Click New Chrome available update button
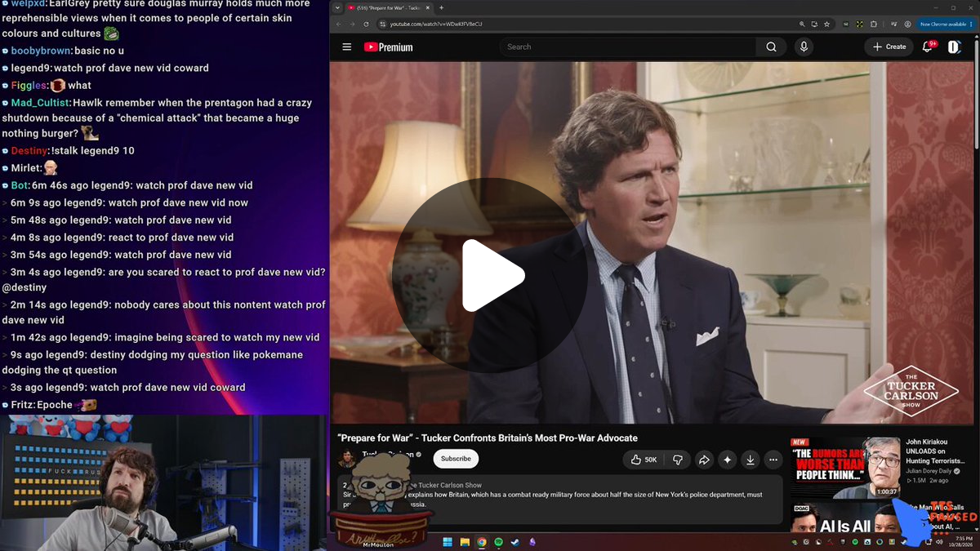Viewport: 980px width, 551px height. click(946, 24)
